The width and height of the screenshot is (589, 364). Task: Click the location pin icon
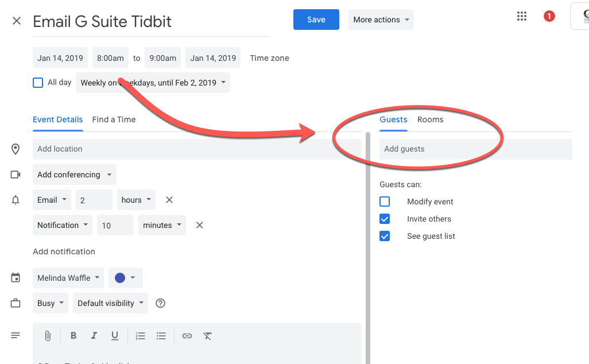15,149
